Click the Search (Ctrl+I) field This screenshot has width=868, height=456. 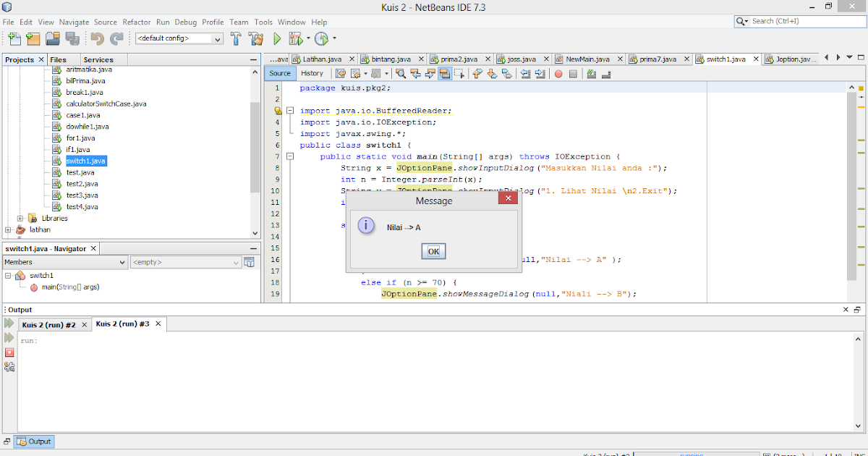(x=799, y=21)
